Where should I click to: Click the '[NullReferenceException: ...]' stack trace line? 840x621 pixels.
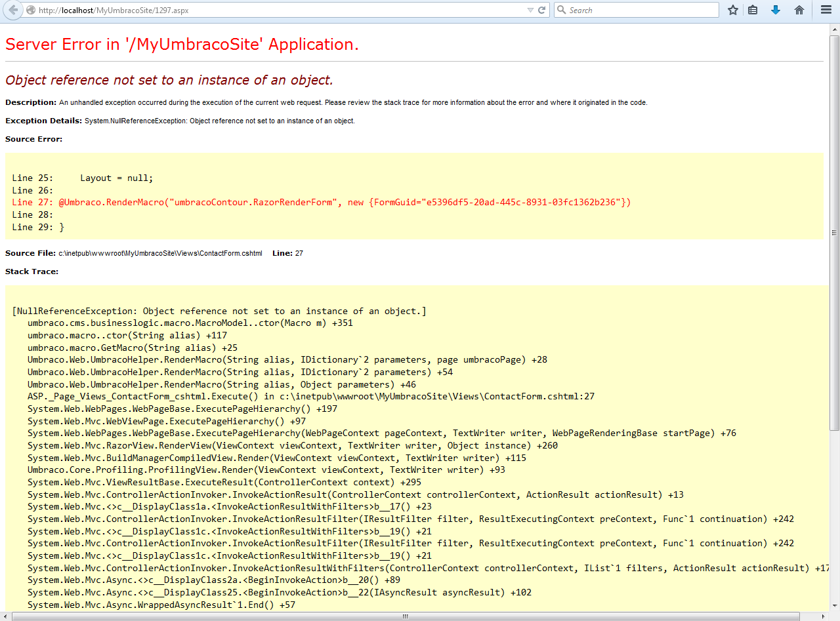pos(219,311)
